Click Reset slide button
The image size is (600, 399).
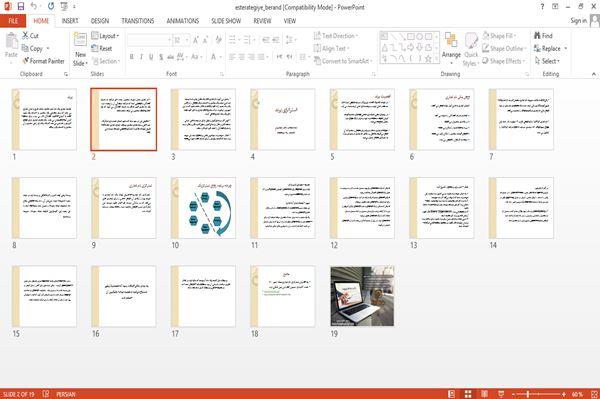point(102,48)
